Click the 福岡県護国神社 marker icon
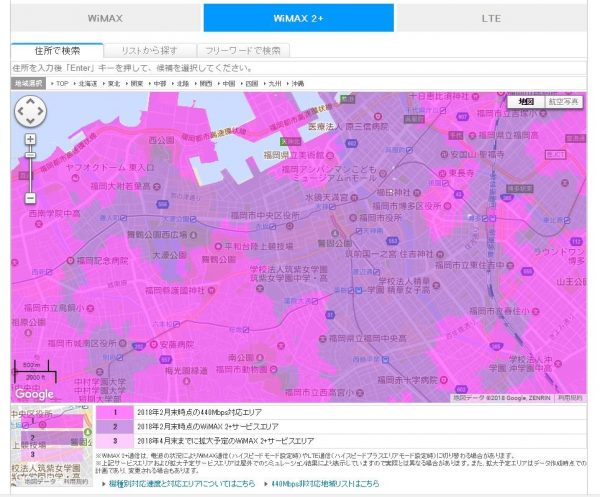 pos(211,291)
